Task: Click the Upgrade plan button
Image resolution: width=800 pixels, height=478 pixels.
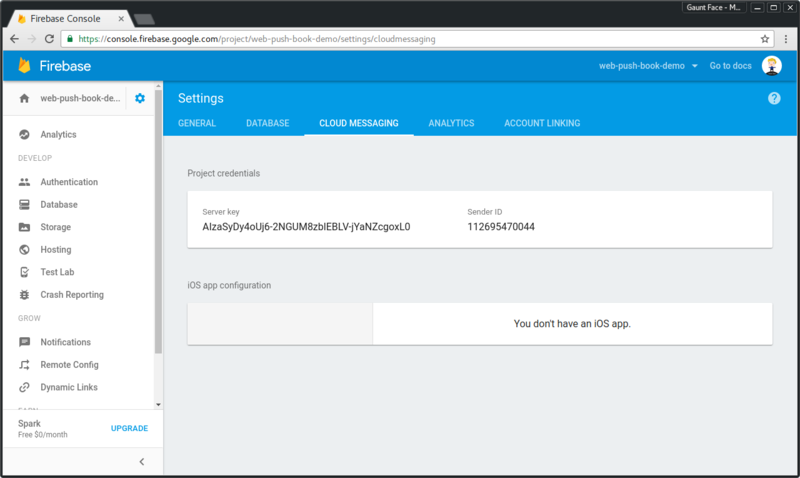Action: coord(130,429)
